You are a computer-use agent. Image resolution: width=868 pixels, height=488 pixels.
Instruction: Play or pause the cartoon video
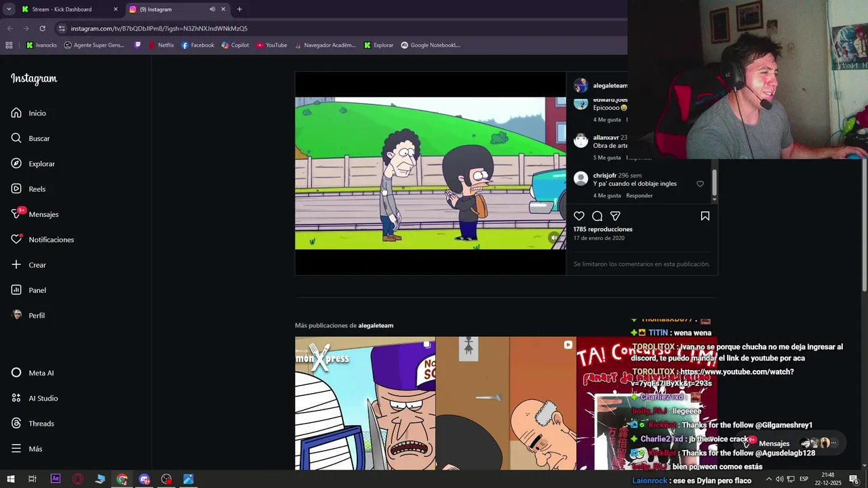tap(430, 174)
